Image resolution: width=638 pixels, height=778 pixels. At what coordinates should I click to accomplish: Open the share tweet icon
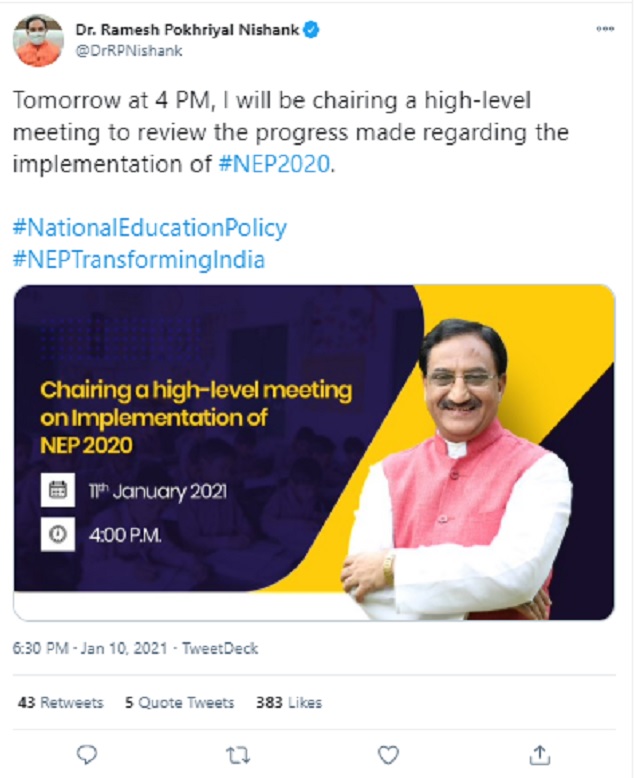(539, 754)
